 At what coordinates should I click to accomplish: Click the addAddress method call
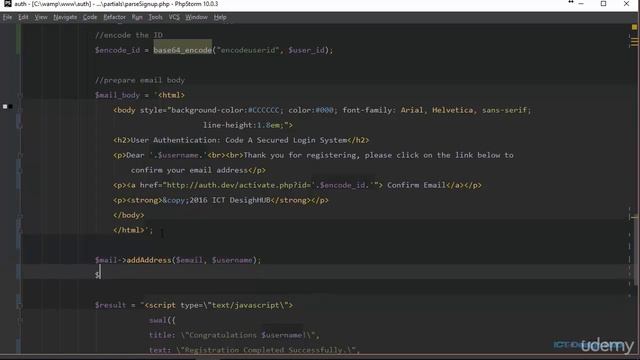tap(149, 260)
